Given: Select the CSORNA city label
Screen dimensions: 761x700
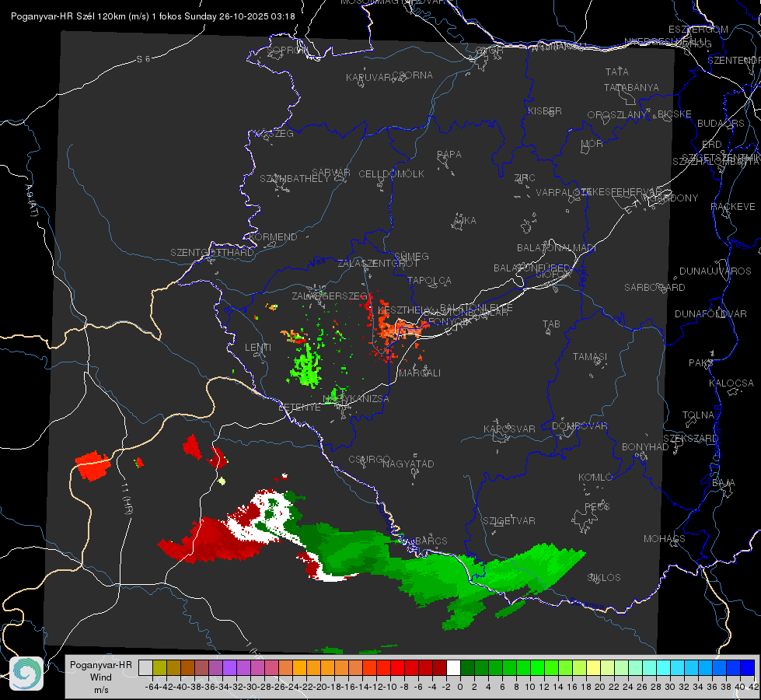Looking at the screenshot, I should pyautogui.click(x=413, y=75).
